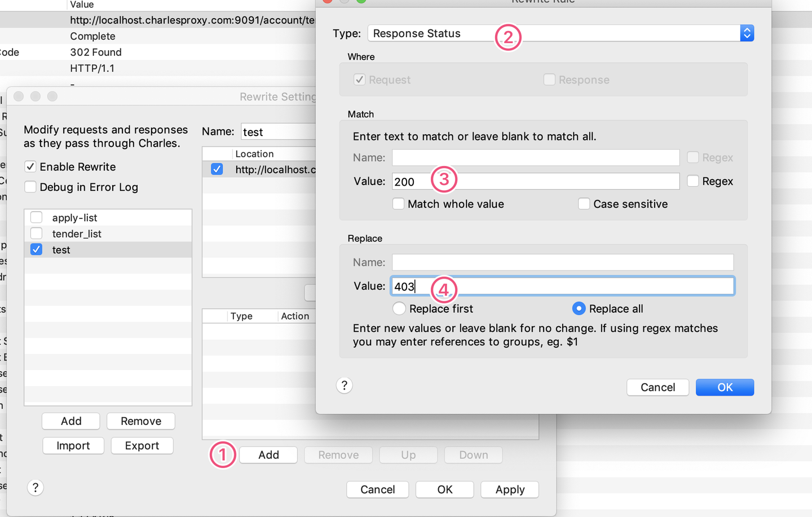Screen dimensions: 812x517
Task: Click the HTTP/1.1 value in main window
Action: pyautogui.click(x=92, y=68)
